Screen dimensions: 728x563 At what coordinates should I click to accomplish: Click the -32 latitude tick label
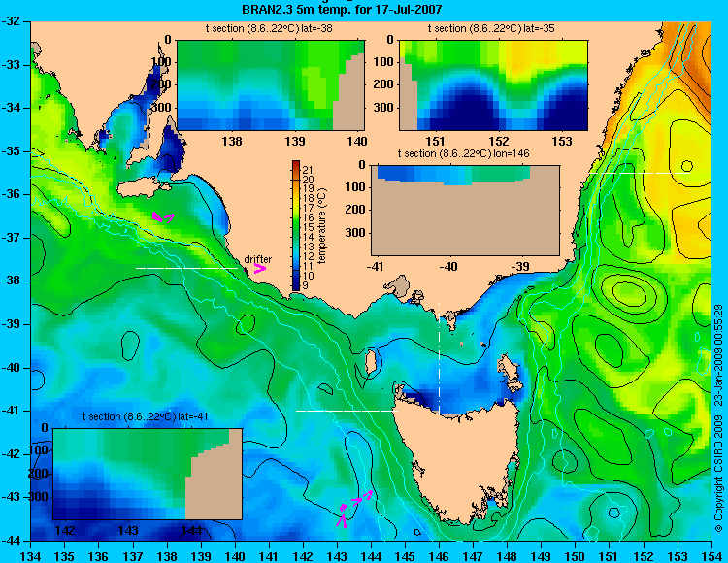11,21
